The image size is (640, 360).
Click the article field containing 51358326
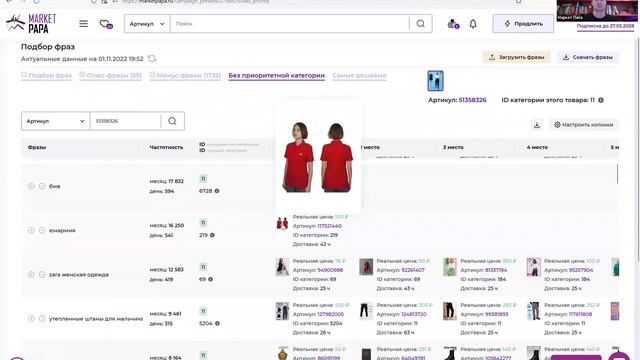tap(125, 121)
